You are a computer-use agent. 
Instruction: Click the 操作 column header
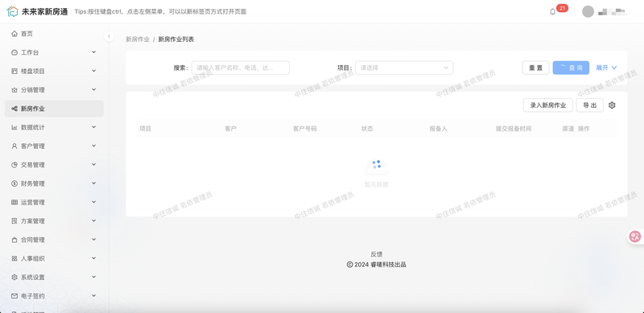[584, 129]
